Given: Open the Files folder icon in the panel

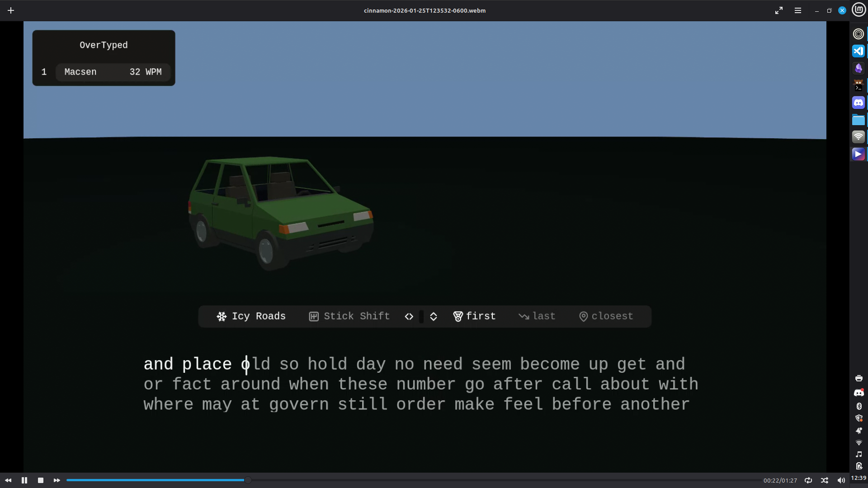Looking at the screenshot, I should [x=859, y=120].
